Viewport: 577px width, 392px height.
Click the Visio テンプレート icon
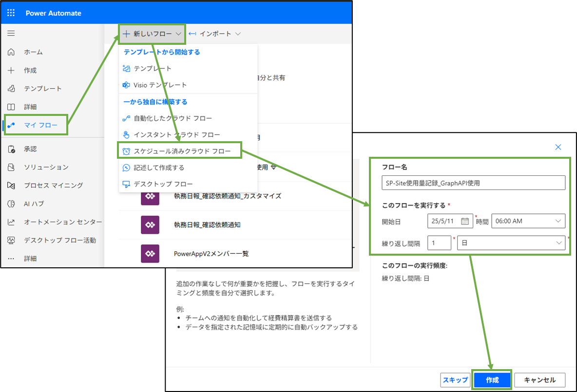point(126,85)
